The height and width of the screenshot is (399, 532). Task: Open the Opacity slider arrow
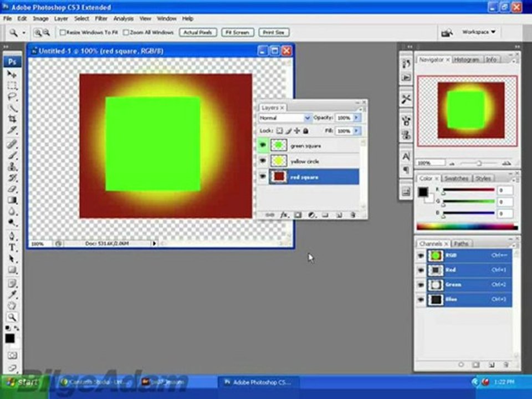[356, 117]
